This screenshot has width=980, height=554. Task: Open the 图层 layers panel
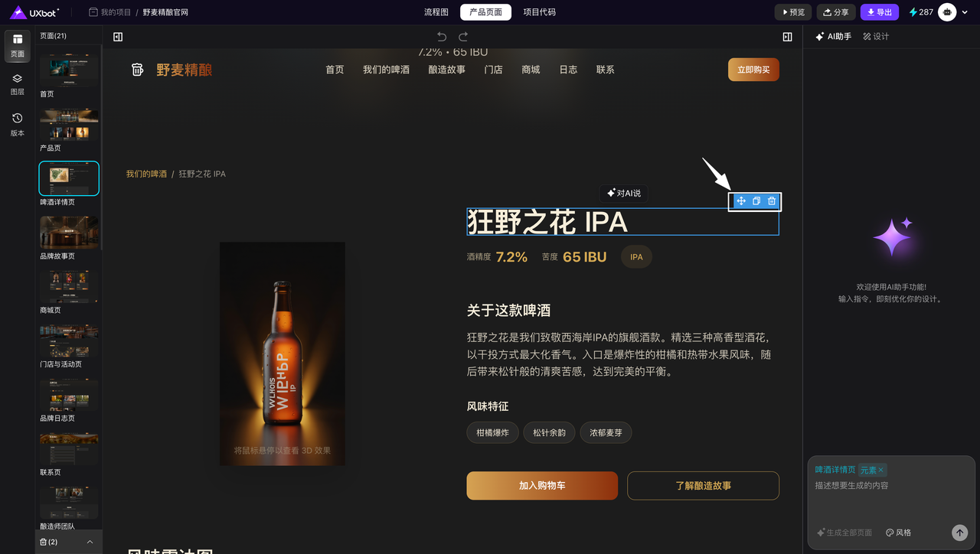point(17,83)
